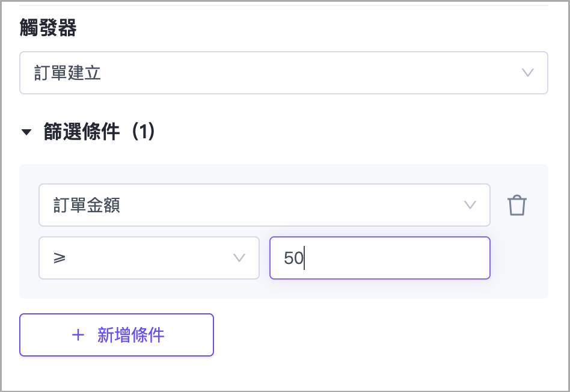Open the 訂單建立 trigger dropdown

[283, 73]
